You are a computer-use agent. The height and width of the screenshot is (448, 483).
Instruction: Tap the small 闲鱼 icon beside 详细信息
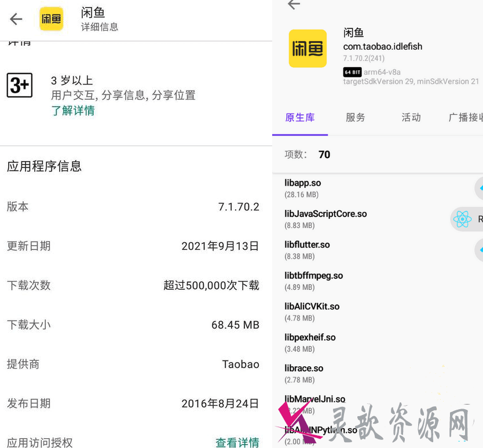click(51, 19)
